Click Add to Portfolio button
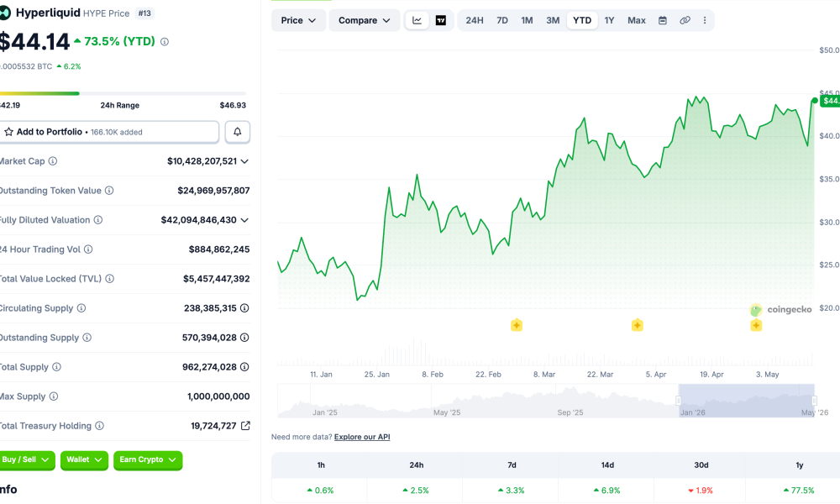 109,132
